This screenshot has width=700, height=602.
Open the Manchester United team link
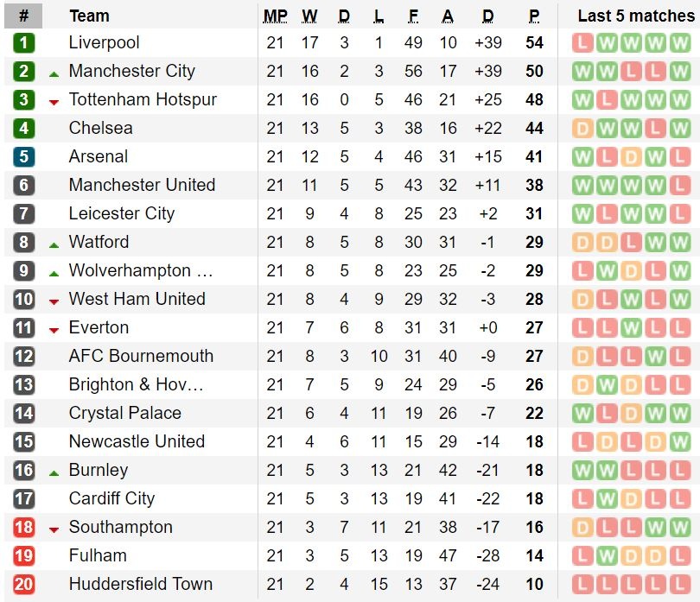point(142,185)
